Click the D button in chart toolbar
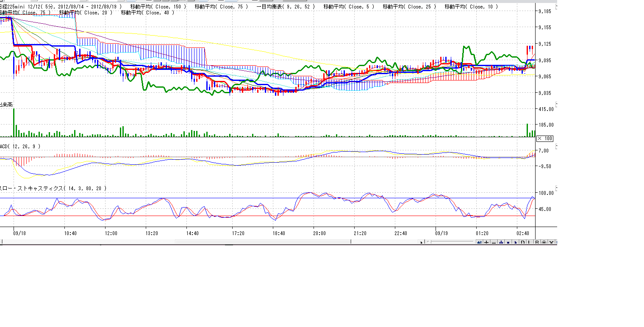Screen dimensions: 644x327 (x=522, y=242)
